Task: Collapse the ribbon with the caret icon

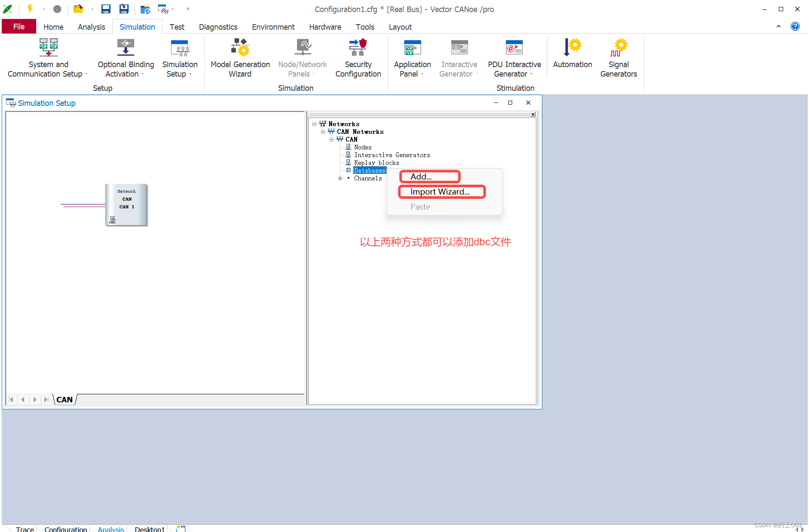Action: 778,27
